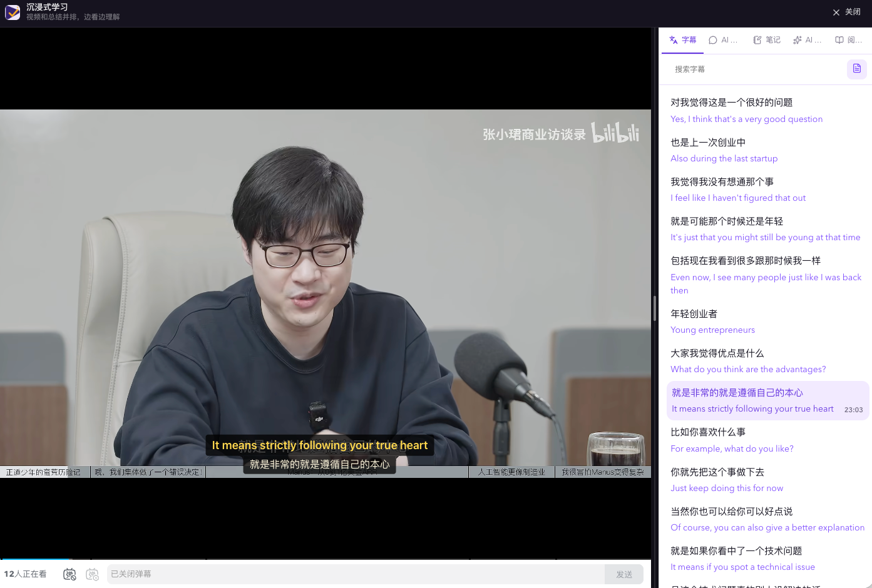Screen dimensions: 872x588
Task: Toggle the danmaku on/off icon
Action: [69, 574]
